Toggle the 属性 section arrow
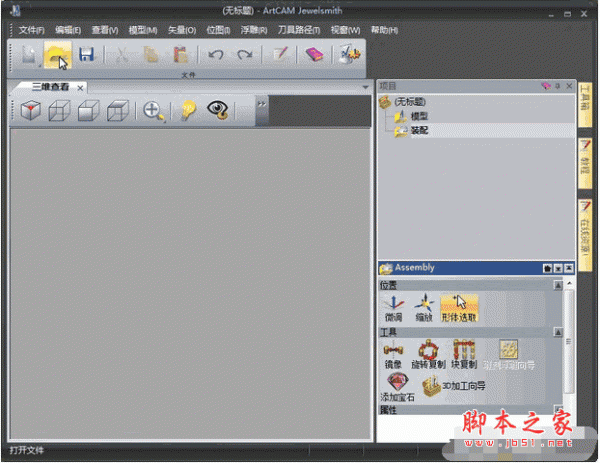Screen dimensions: 600x463 click(558, 409)
